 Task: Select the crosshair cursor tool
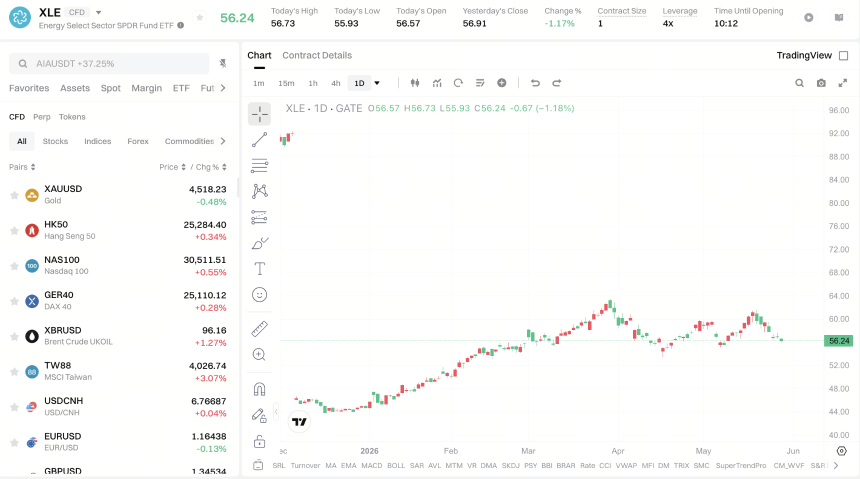pyautogui.click(x=259, y=114)
